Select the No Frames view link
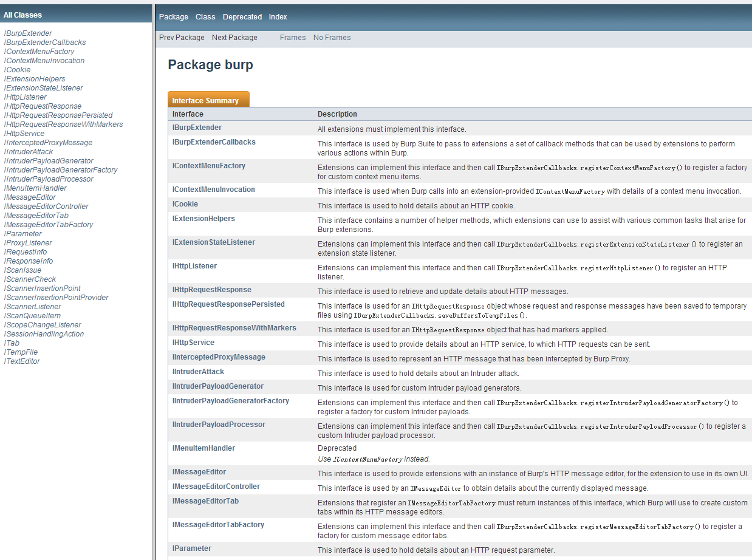The image size is (752, 560). pyautogui.click(x=332, y=38)
